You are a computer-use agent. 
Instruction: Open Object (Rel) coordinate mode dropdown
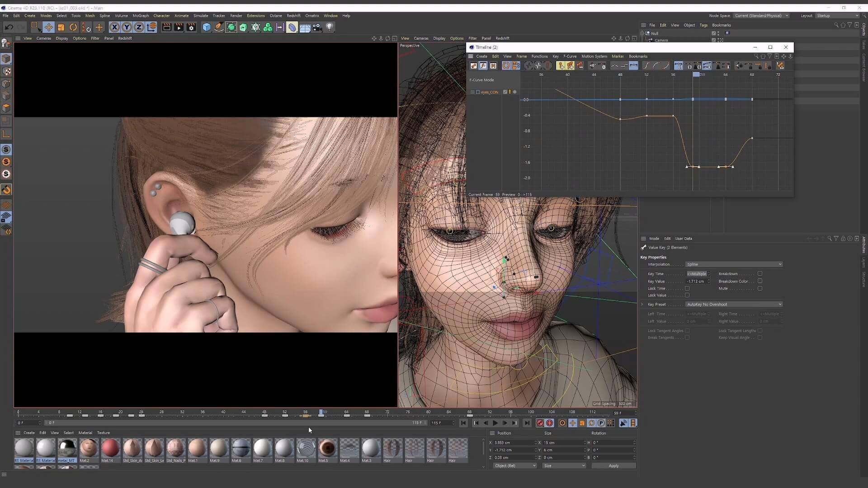(x=514, y=466)
